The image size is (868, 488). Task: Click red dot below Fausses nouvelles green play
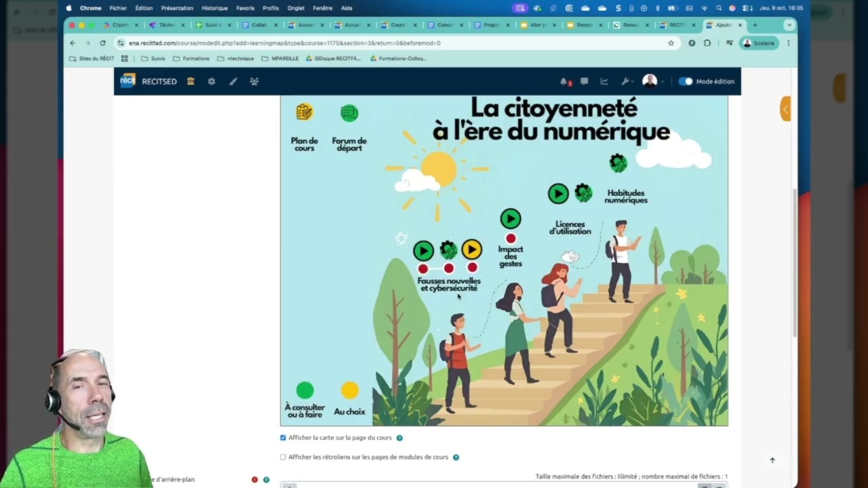(423, 268)
